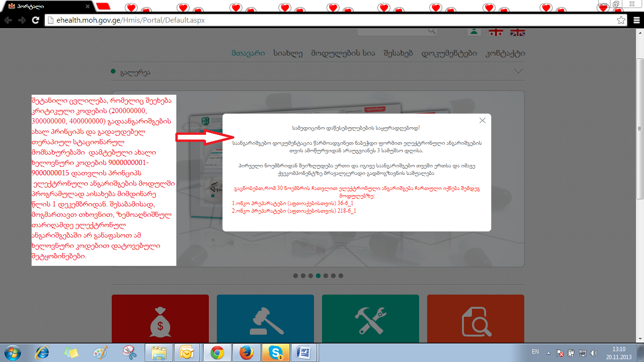Bookmark this page with the star icon
This screenshot has height=362, width=644.
coord(621,20)
